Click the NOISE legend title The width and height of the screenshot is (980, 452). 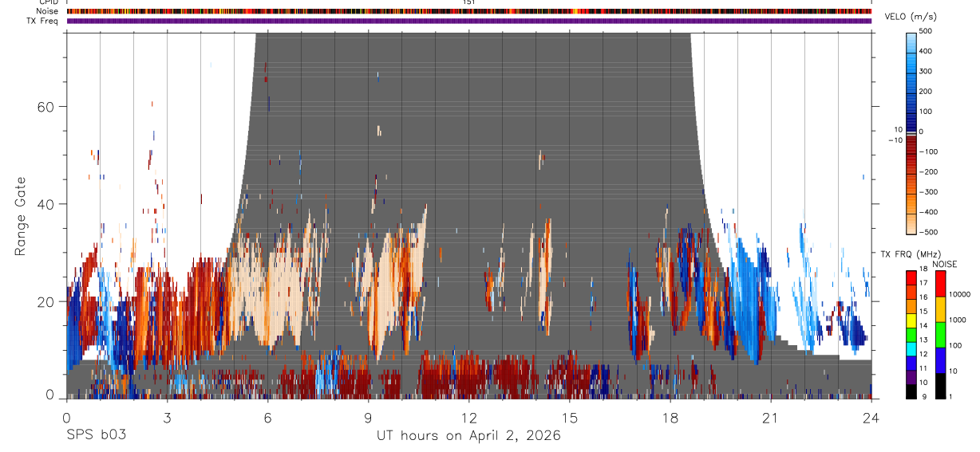tap(944, 264)
